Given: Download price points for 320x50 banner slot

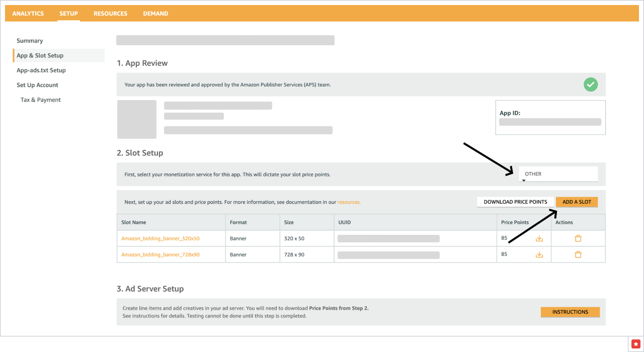Looking at the screenshot, I should tap(539, 239).
